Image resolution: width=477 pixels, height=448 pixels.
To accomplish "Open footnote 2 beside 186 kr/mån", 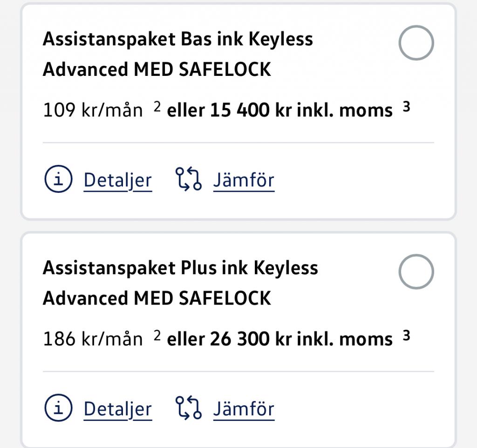I will [157, 335].
